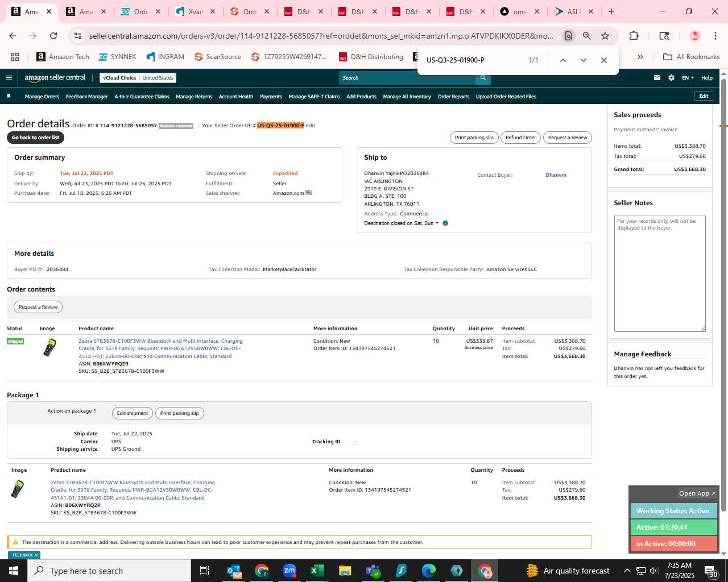Open the Seller Central hamburger menu

point(9,78)
